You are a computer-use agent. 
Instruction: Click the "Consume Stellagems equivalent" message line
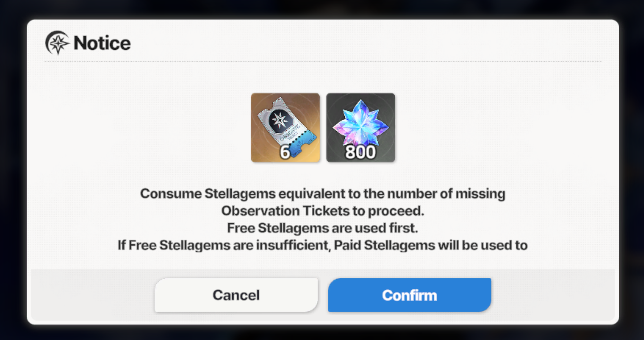pyautogui.click(x=323, y=194)
